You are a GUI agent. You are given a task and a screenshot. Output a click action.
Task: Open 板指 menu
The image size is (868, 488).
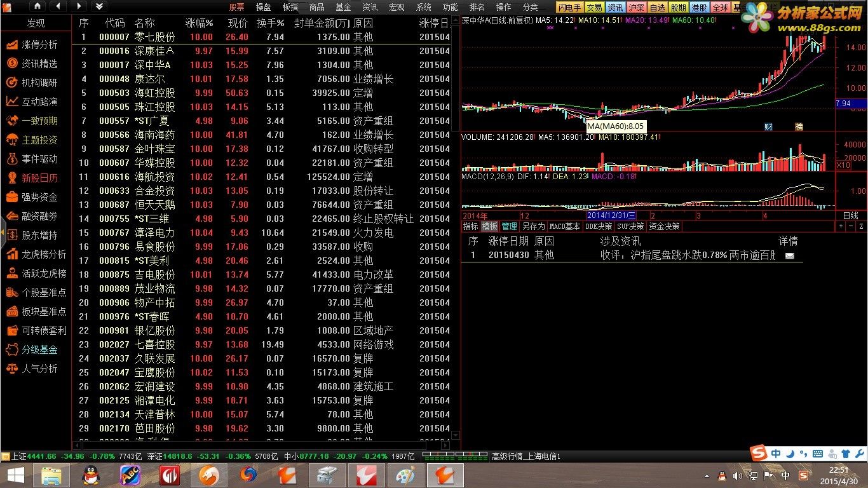(290, 7)
